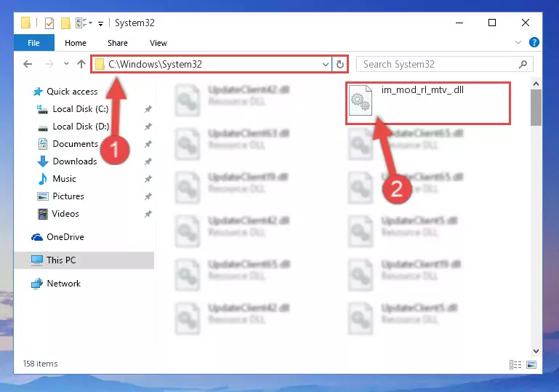Open Customize Quick Access Toolbar arrow

coord(100,23)
